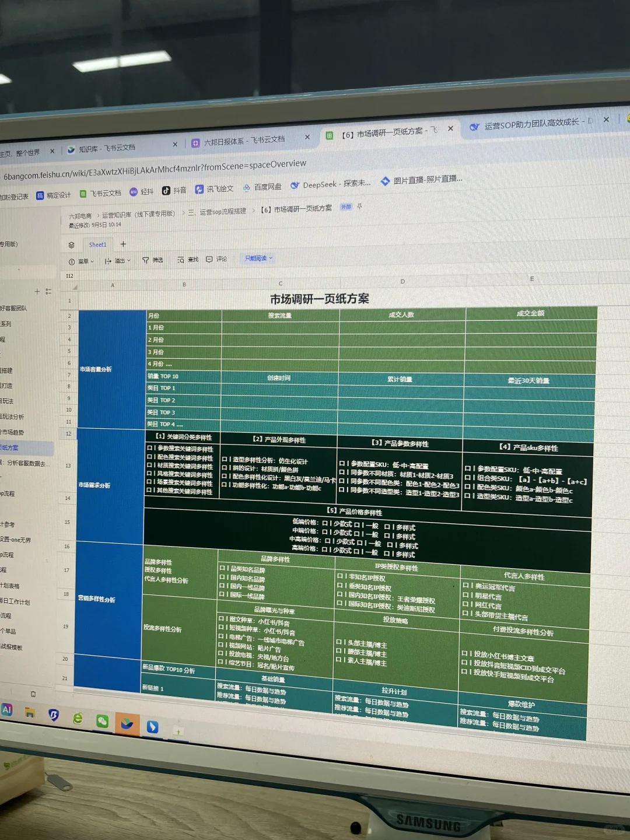Open 分析客服数据去... sidebar item

coord(26,464)
